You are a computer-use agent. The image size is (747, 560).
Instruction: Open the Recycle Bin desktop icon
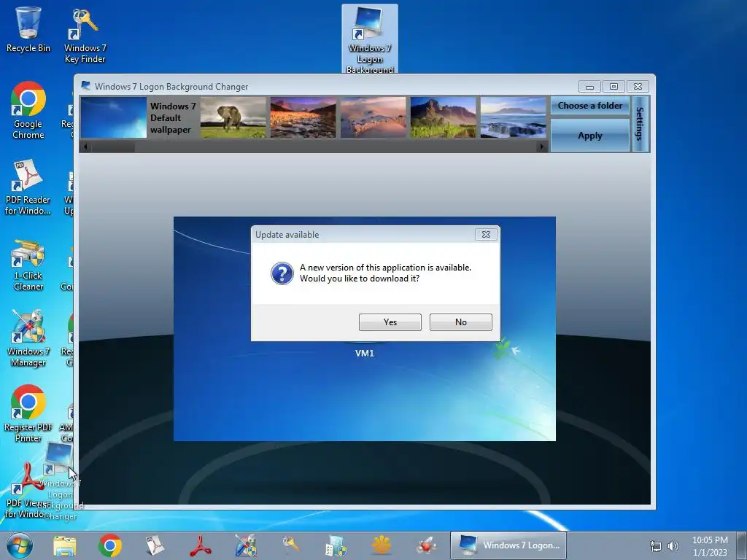pyautogui.click(x=28, y=29)
